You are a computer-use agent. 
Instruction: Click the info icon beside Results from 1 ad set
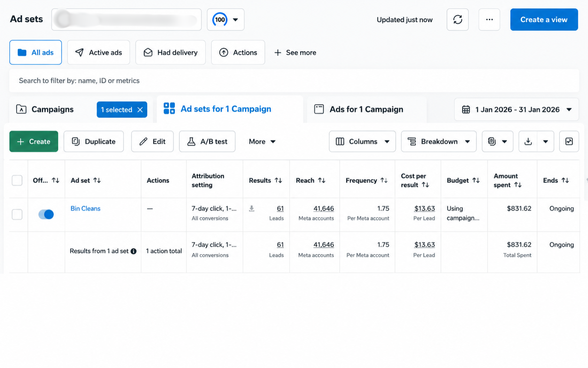point(133,251)
